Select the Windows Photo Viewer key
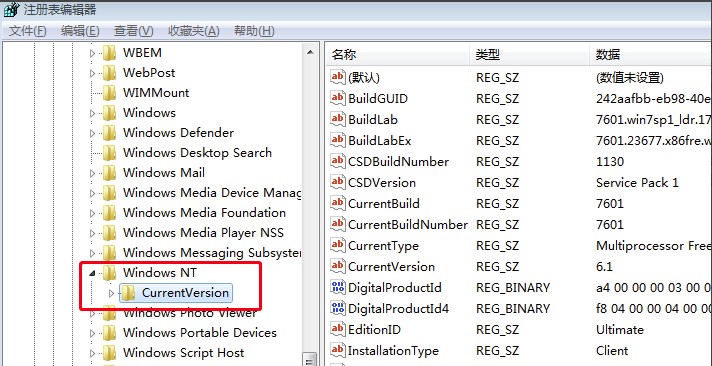 tap(189, 313)
